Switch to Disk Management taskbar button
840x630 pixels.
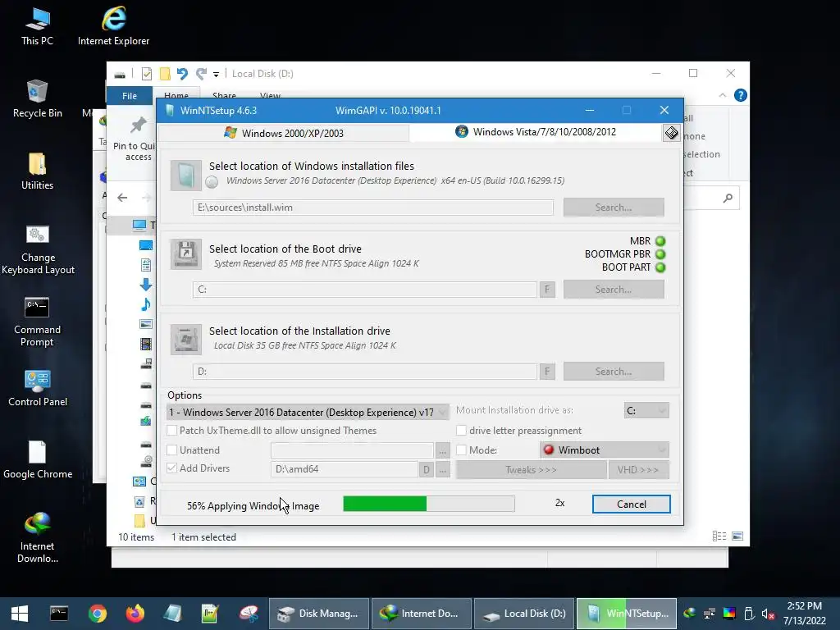[x=319, y=614]
